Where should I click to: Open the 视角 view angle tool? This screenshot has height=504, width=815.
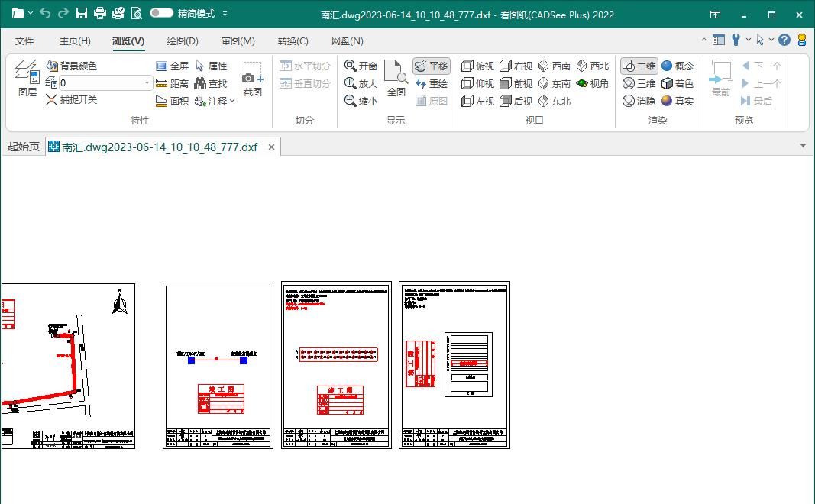pyautogui.click(x=593, y=84)
